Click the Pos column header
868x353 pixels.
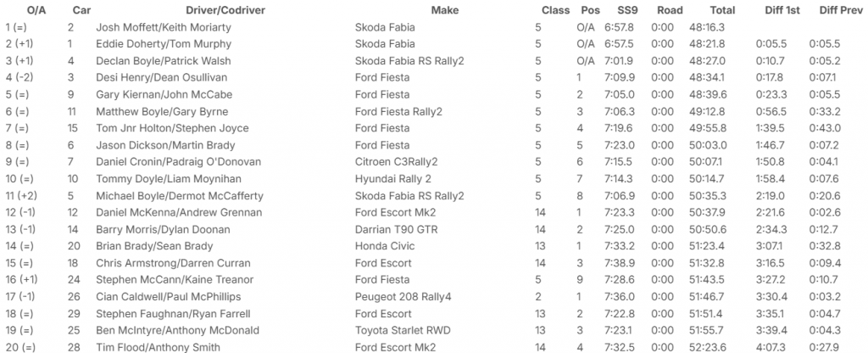[x=590, y=10]
